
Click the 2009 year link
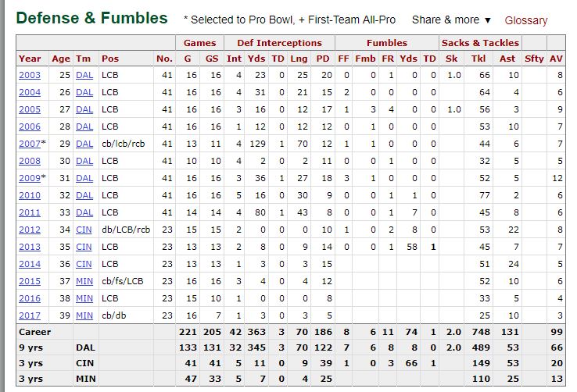tap(30, 178)
